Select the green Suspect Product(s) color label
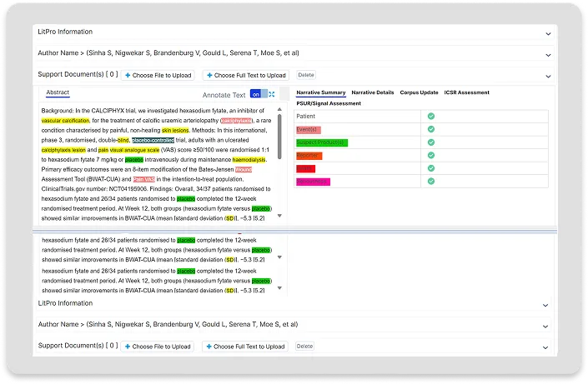This screenshot has height=384, width=588. pos(322,142)
